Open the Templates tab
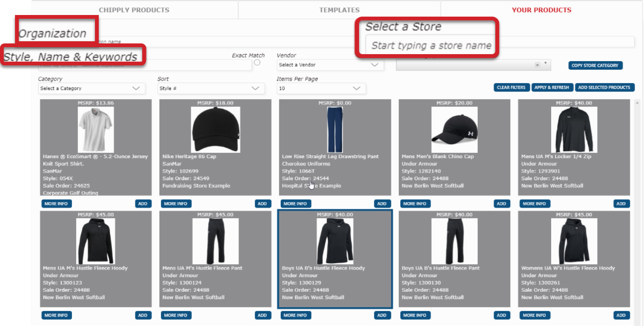Image resolution: width=644 pixels, height=326 pixels. pos(339,10)
